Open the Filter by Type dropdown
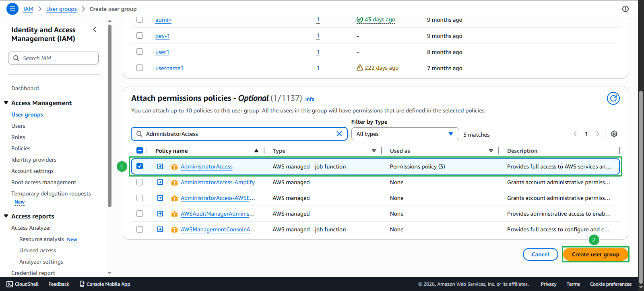644x291 pixels. [405, 134]
